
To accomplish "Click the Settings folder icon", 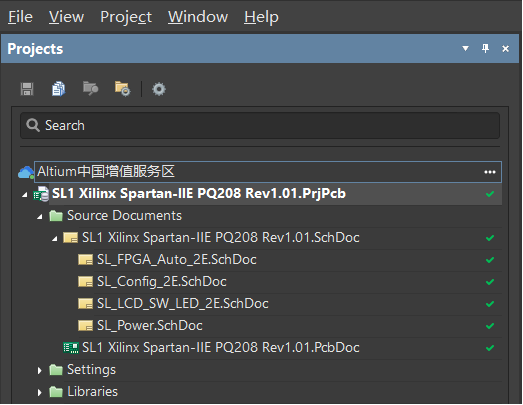I will (56, 370).
